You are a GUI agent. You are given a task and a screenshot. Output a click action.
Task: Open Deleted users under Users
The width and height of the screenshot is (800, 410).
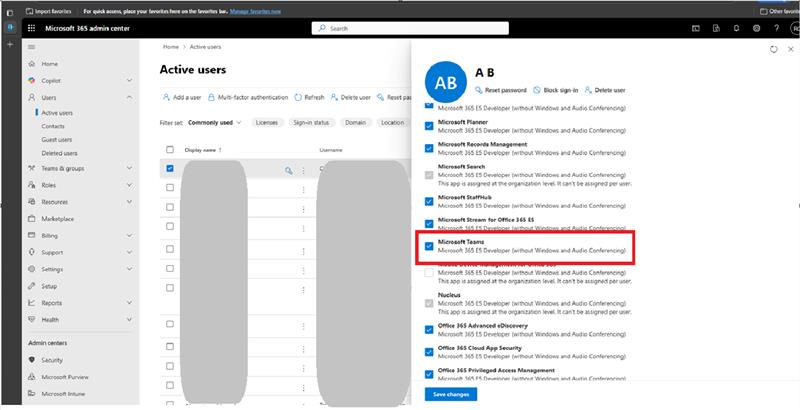[x=59, y=153]
